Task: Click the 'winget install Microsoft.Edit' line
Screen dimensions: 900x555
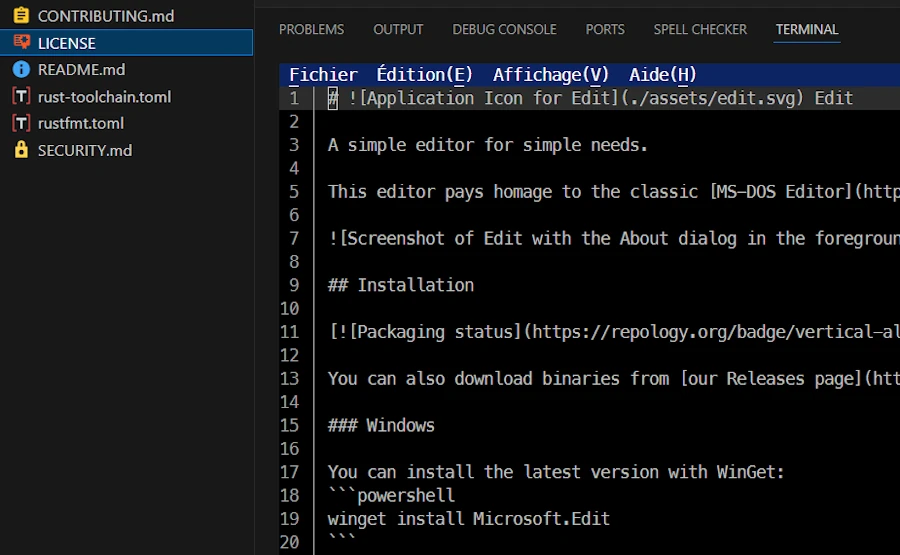Action: click(468, 519)
